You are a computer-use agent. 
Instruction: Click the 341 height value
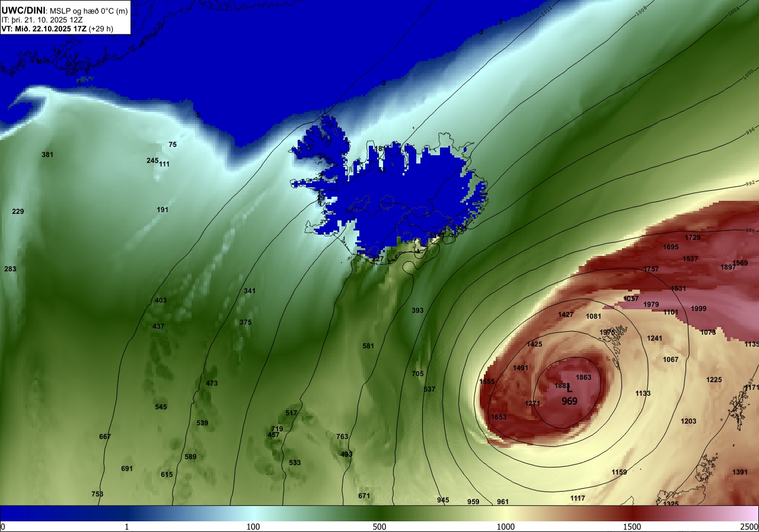(250, 291)
